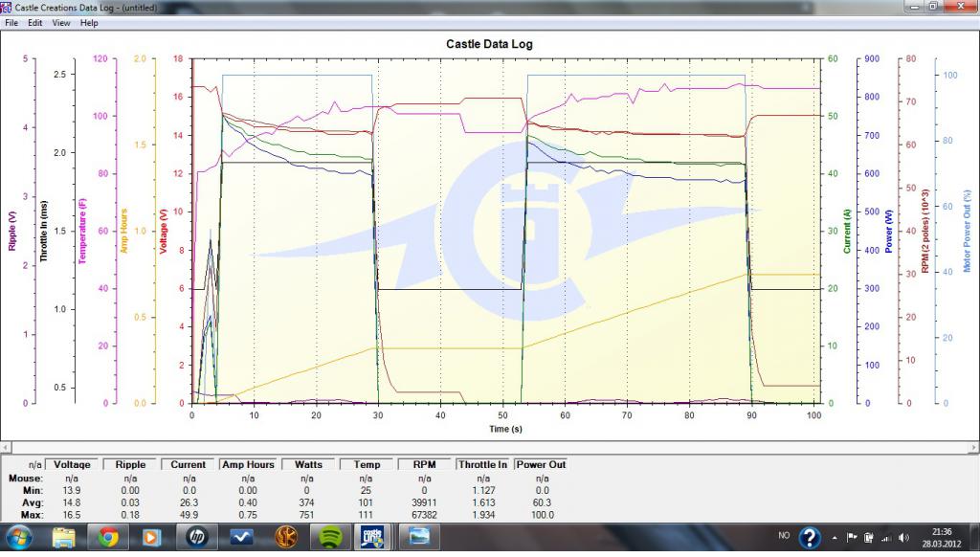The image size is (980, 557).
Task: Open the picture viewer taskbar icon
Action: pyautogui.click(x=418, y=537)
